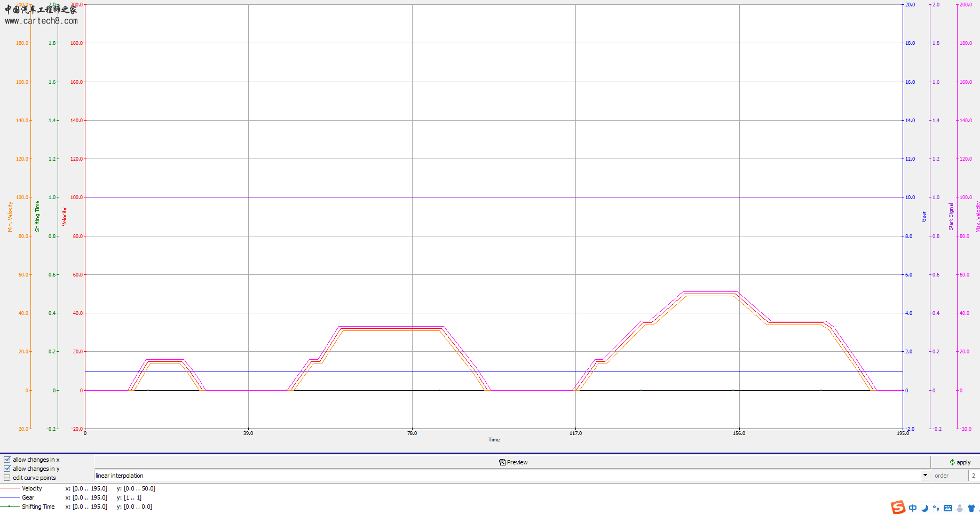Uncheck allow changes in x
The width and height of the screenshot is (980, 514).
pos(7,460)
